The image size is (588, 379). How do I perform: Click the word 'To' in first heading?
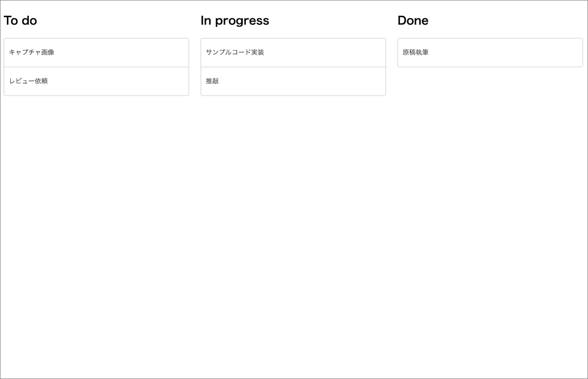pyautogui.click(x=11, y=21)
